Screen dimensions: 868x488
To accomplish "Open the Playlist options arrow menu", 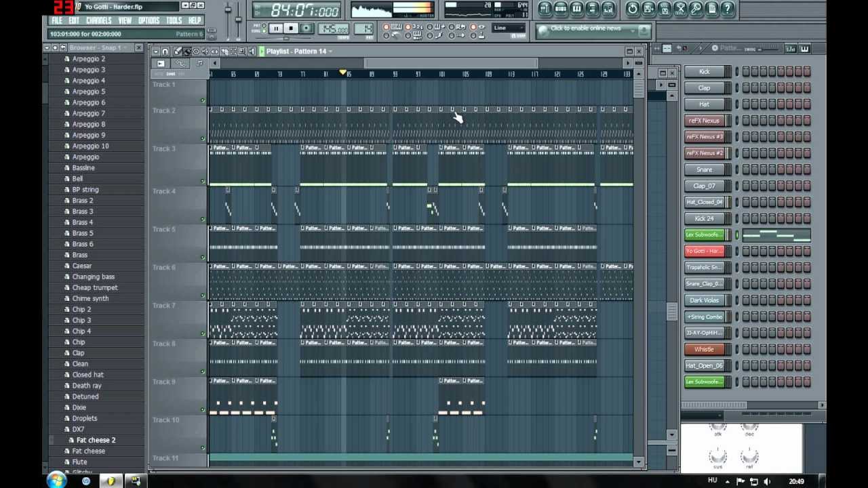I will point(155,52).
